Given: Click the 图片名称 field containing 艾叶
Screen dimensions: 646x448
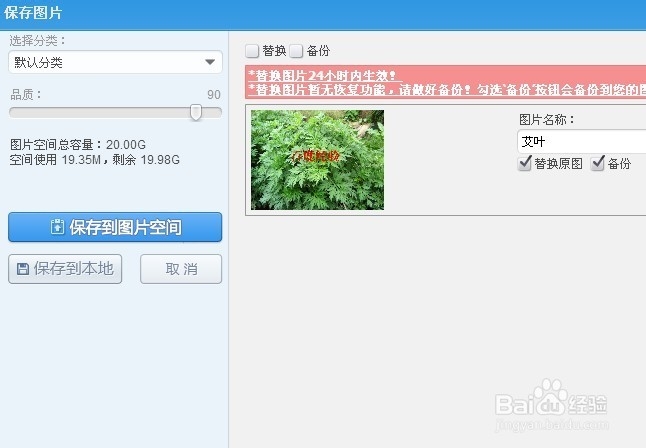Looking at the screenshot, I should pos(581,142).
